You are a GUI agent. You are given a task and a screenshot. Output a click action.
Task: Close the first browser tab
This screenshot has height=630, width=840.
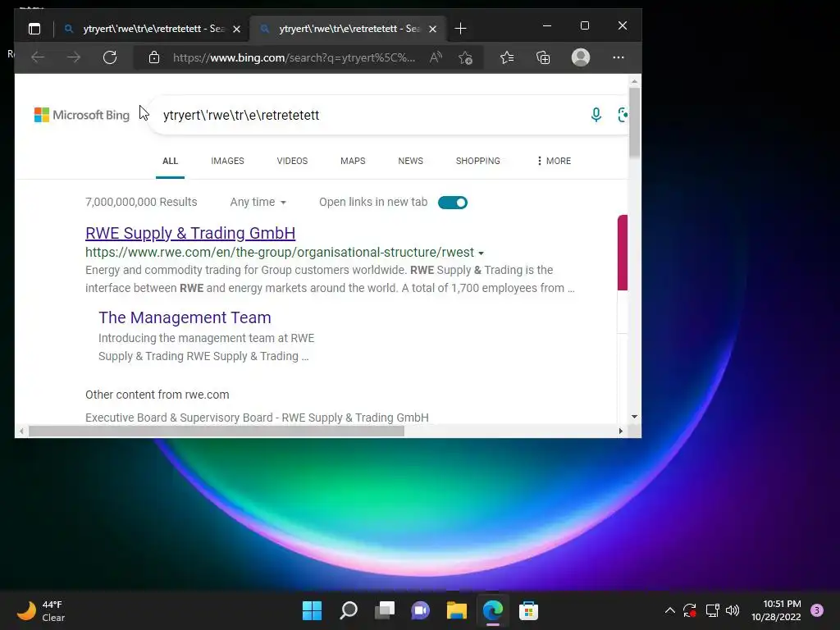(x=237, y=29)
